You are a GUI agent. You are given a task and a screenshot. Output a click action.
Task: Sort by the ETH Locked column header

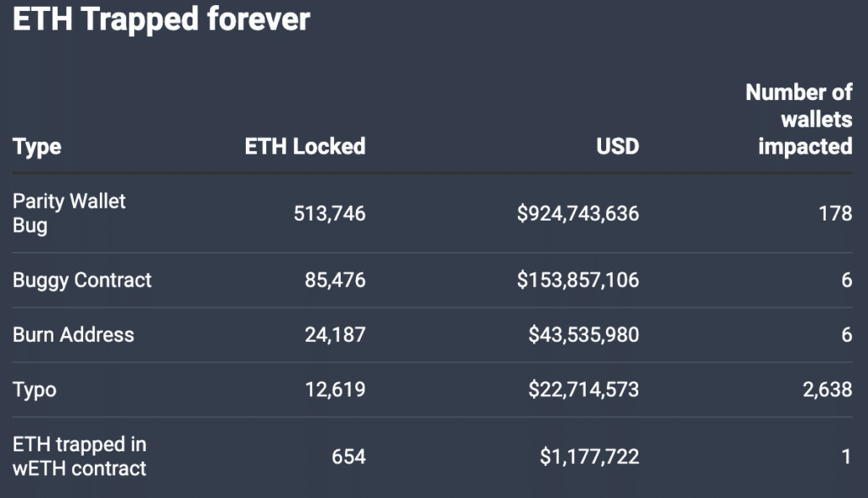pyautogui.click(x=305, y=147)
